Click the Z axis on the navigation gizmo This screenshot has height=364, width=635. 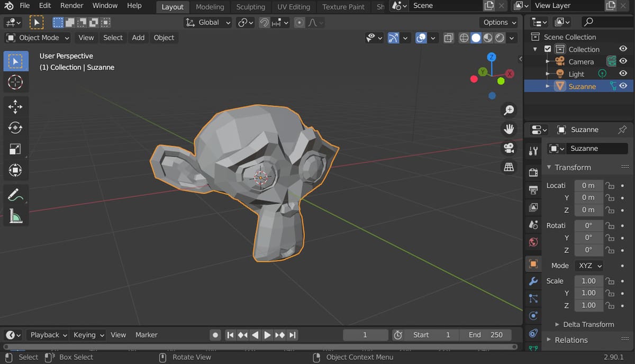pos(492,57)
